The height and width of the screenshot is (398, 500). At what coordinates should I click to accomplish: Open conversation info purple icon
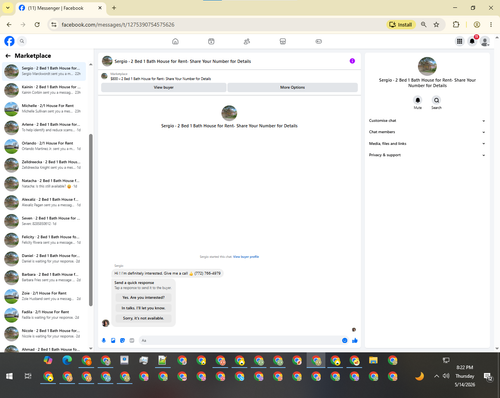[352, 61]
